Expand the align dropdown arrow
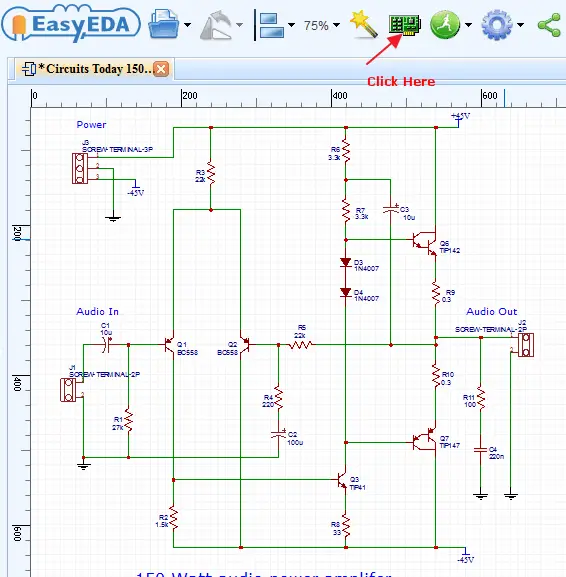The width and height of the screenshot is (566, 577). click(291, 25)
